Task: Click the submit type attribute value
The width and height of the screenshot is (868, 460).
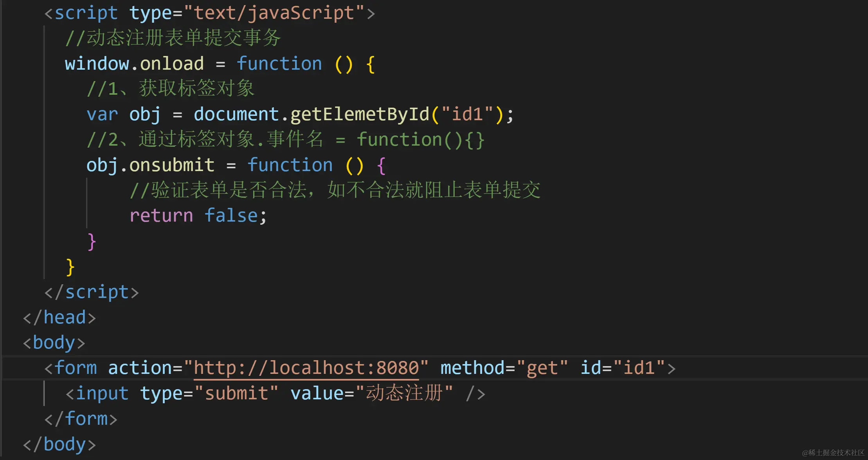Action: [236, 393]
